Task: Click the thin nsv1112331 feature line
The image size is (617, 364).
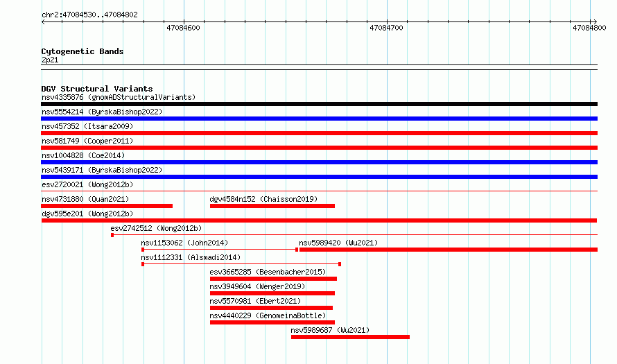Action: [x=241, y=264]
